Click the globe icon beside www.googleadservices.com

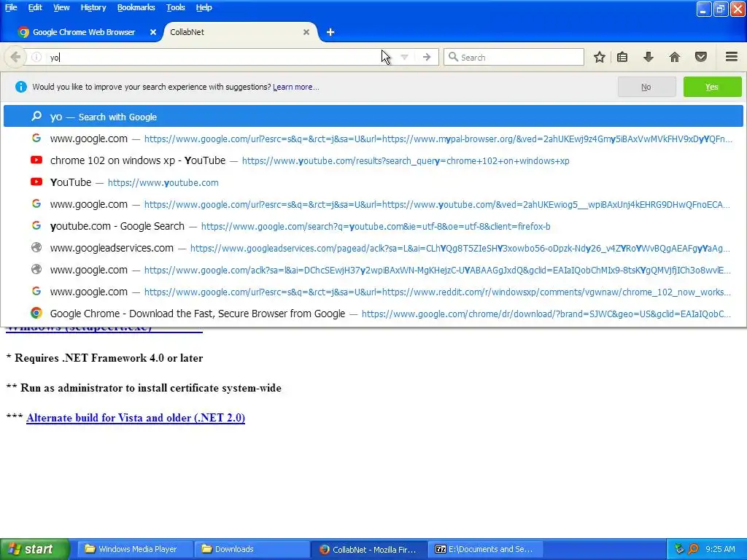tap(36, 248)
